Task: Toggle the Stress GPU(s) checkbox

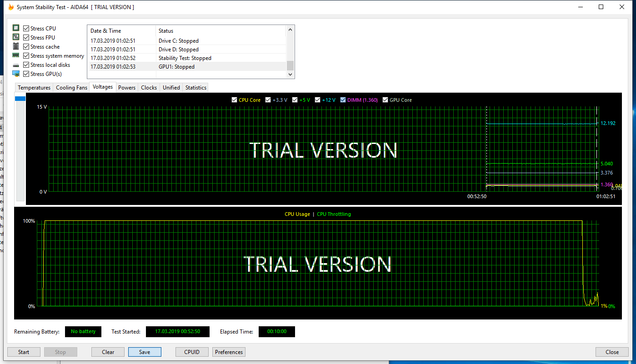Action: 26,74
